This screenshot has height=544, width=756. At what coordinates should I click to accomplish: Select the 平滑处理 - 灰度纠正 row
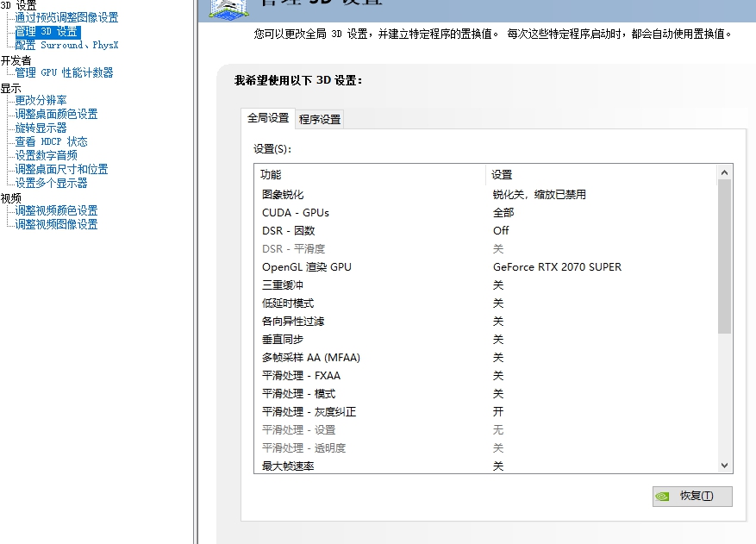tap(486, 412)
